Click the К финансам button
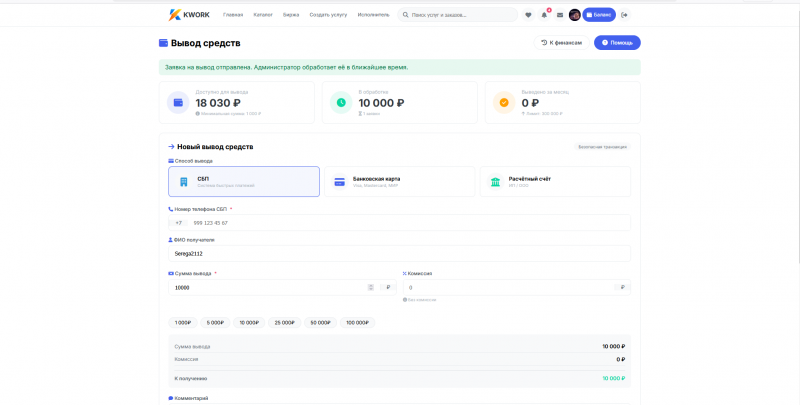Screen dimensions: 800x405 pos(562,42)
